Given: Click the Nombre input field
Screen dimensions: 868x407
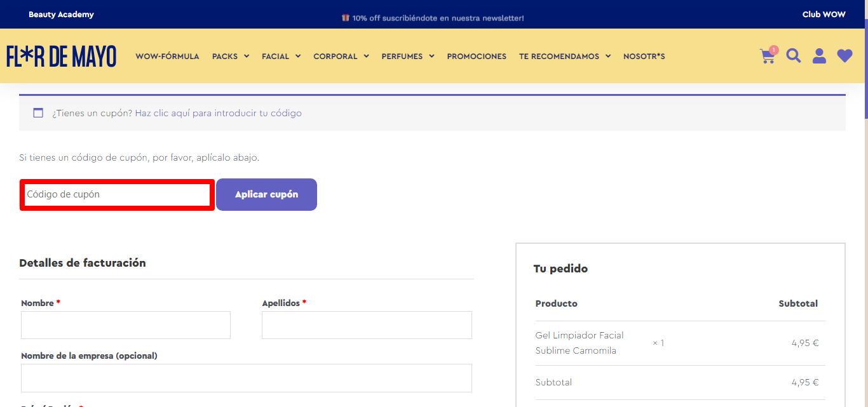Looking at the screenshot, I should pos(126,325).
